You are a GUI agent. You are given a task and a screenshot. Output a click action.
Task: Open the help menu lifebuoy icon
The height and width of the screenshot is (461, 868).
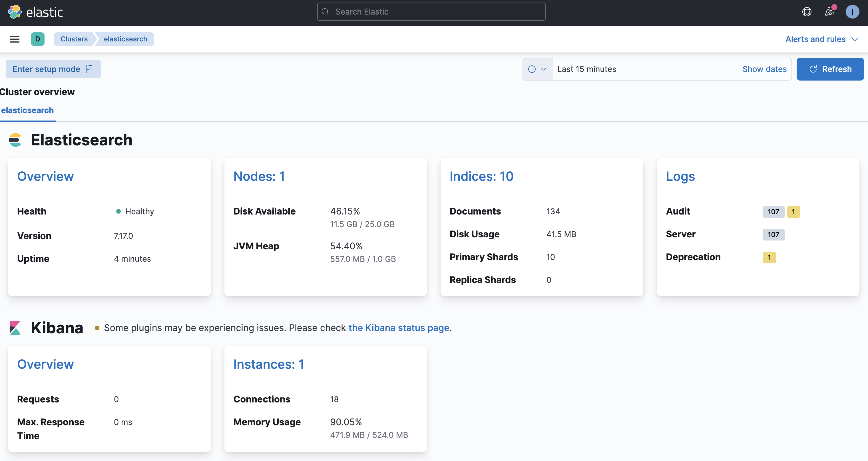tap(806, 12)
